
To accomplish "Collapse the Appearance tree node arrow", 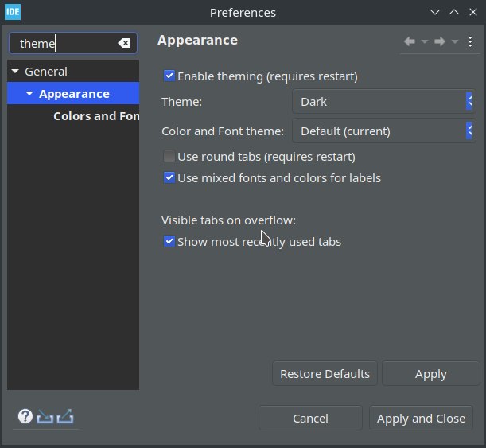I will click(x=29, y=93).
